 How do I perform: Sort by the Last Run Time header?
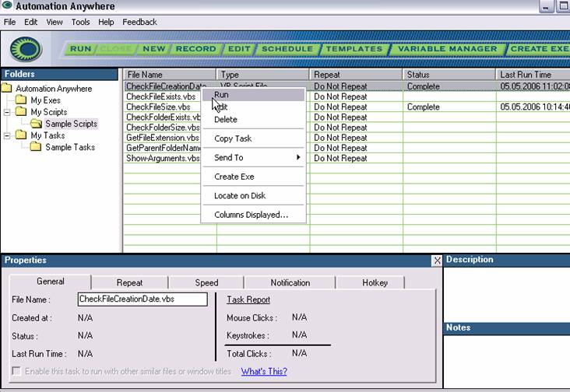(x=533, y=75)
